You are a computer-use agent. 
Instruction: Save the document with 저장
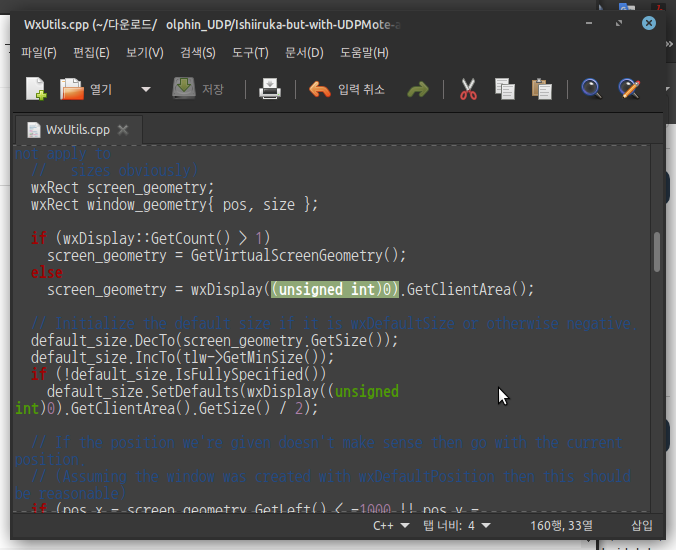[x=198, y=89]
